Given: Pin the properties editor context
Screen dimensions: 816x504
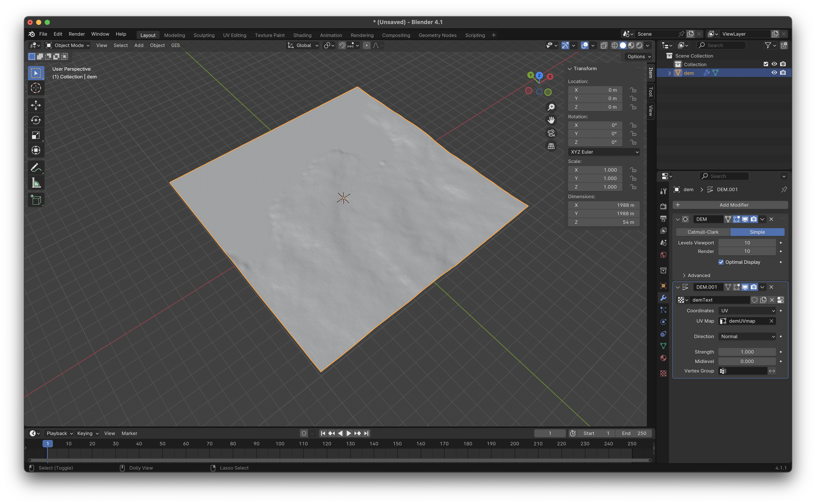Looking at the screenshot, I should 784,189.
